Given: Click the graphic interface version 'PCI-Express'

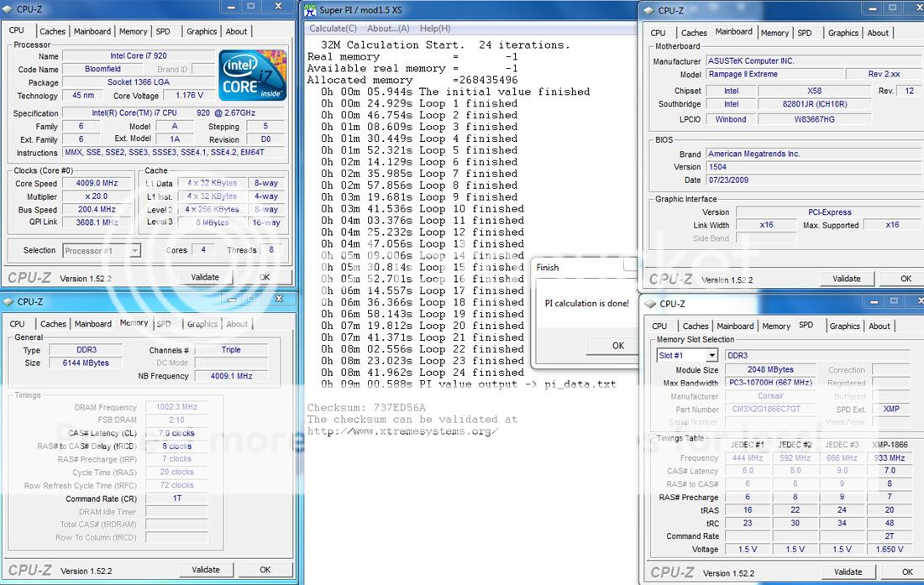Looking at the screenshot, I should coord(828,212).
